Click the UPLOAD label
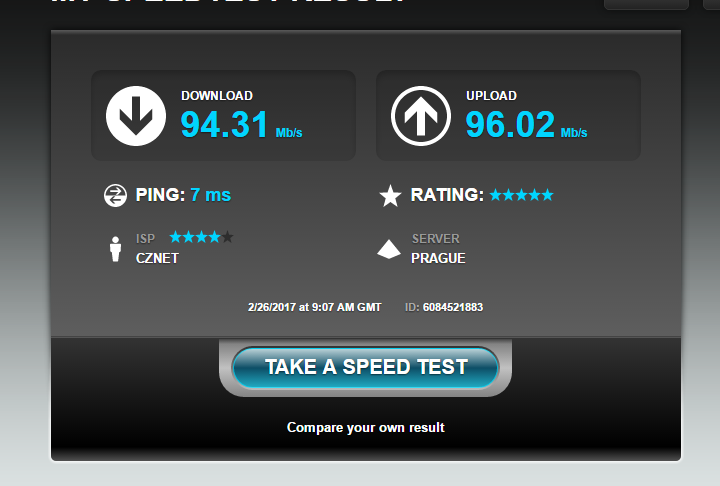 491,96
